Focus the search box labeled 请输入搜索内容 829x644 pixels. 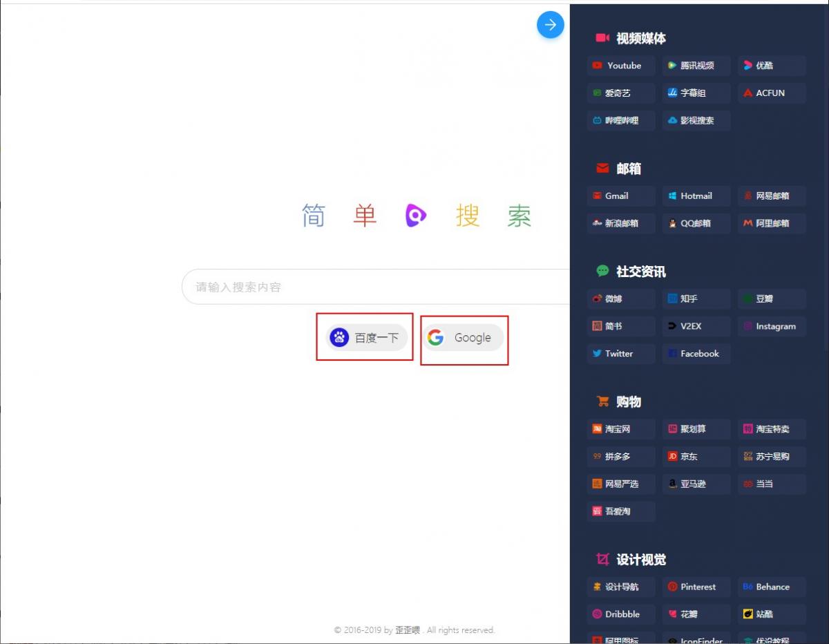[x=376, y=287]
